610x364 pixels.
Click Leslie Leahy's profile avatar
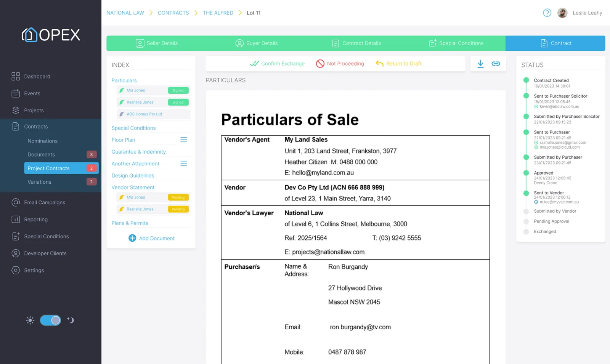tap(562, 13)
